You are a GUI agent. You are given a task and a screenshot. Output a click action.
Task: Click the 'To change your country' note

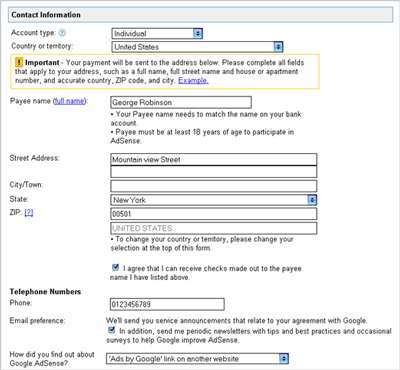point(202,244)
